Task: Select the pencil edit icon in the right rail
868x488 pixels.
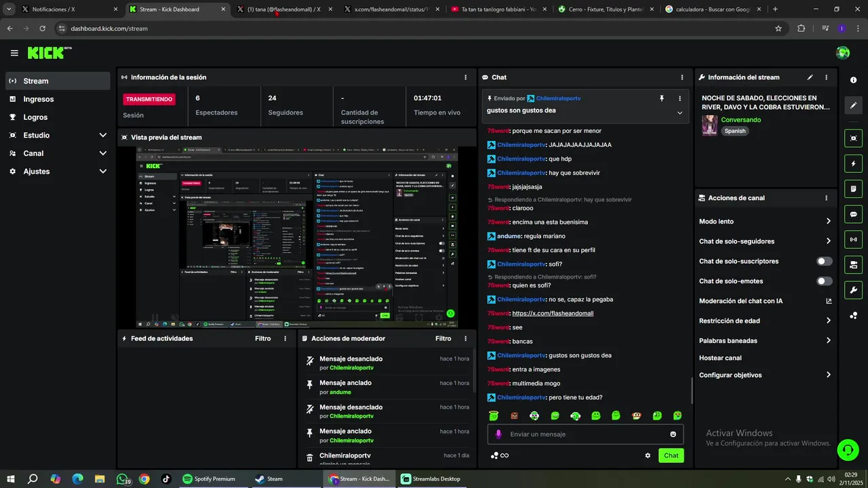Action: [853, 106]
